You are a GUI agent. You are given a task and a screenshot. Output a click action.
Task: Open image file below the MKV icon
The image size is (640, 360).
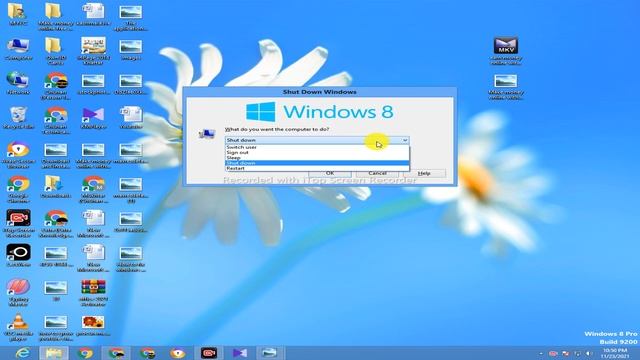pos(506,87)
